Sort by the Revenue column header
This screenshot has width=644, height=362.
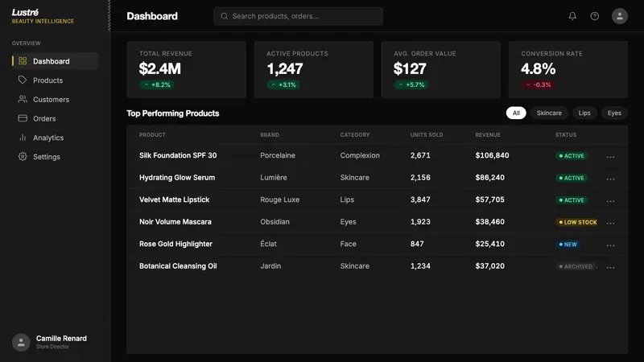click(x=488, y=134)
